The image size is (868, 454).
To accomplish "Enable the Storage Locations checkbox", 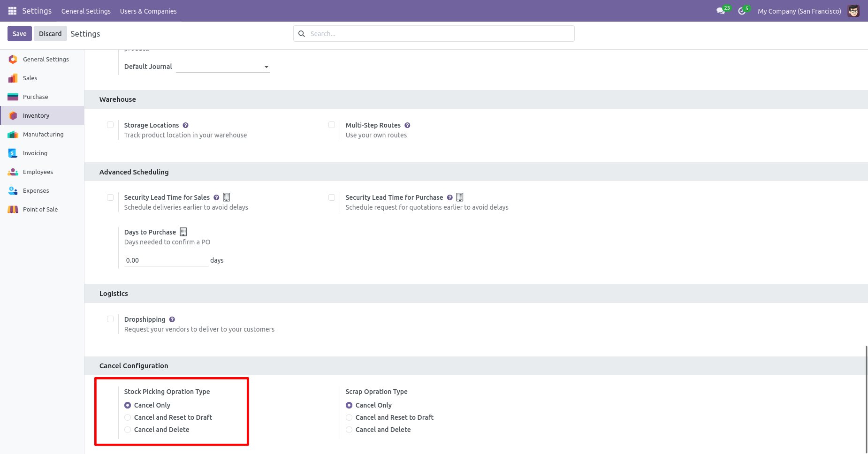I will (110, 125).
